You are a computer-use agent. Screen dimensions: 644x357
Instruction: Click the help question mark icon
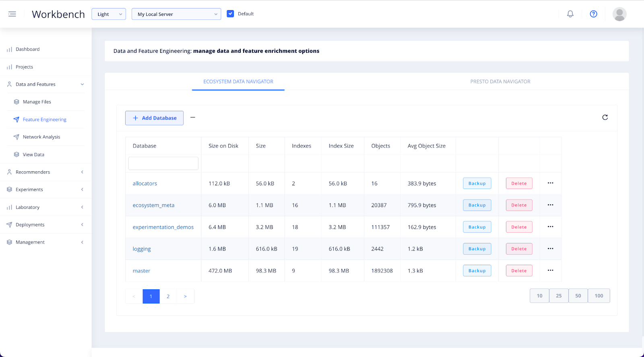tap(594, 14)
